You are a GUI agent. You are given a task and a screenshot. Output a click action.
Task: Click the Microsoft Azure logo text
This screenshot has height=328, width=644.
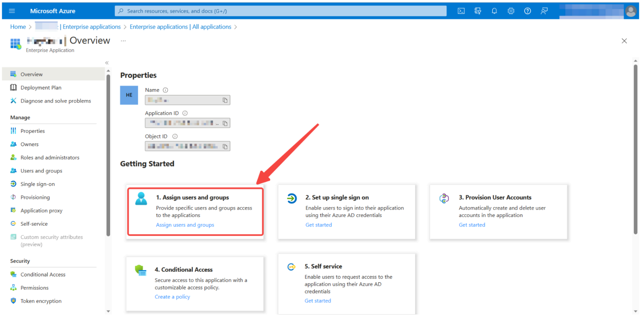(x=53, y=11)
